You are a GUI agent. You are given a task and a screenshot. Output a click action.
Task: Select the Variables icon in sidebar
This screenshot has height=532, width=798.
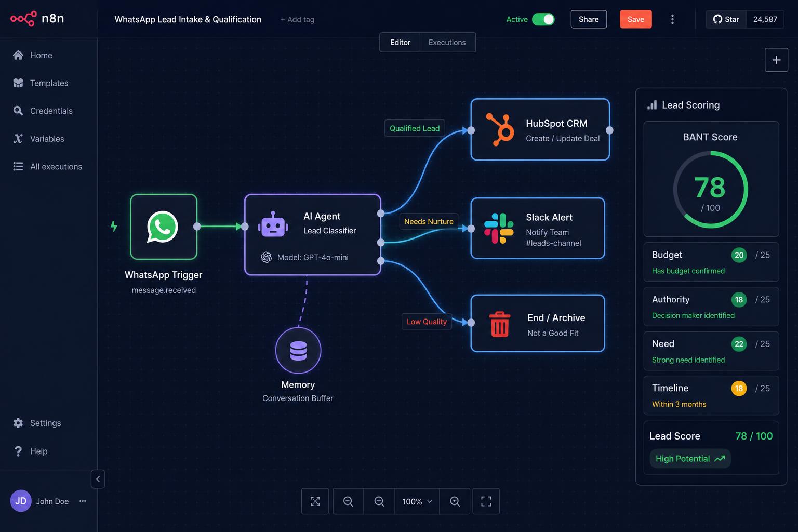[x=18, y=139]
